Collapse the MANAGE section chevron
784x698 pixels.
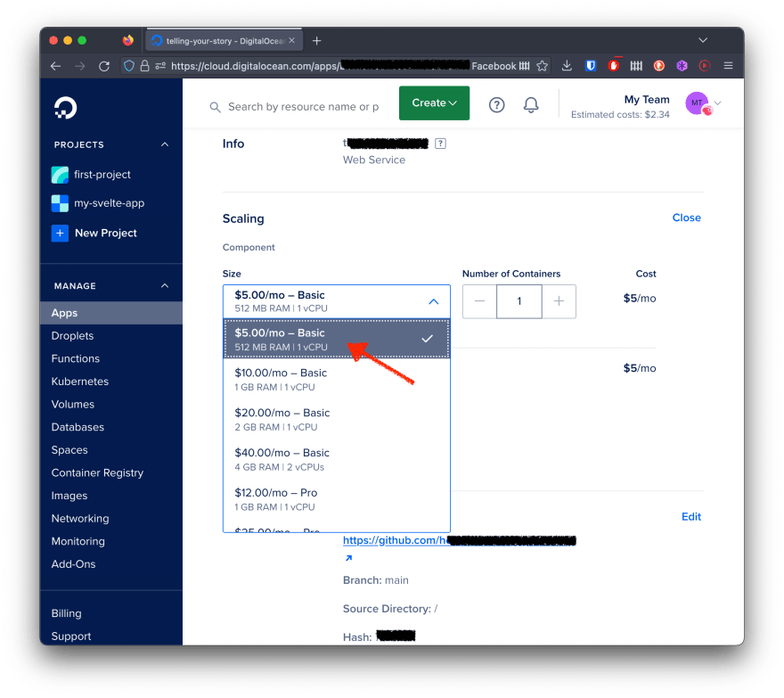click(165, 285)
